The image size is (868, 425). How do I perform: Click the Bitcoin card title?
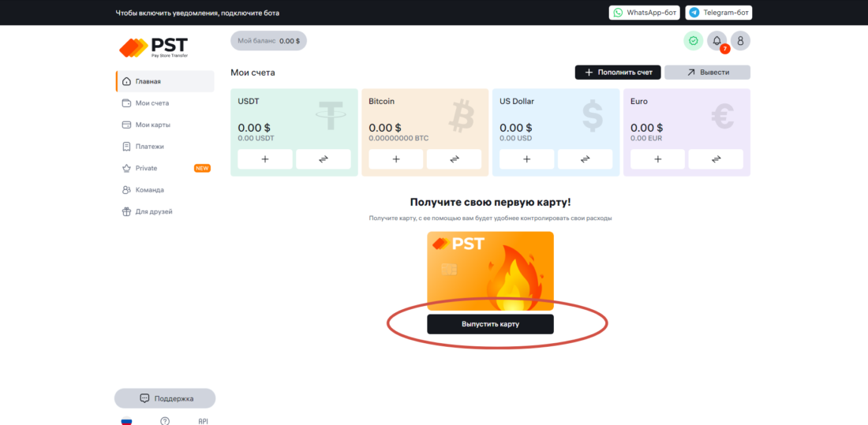click(x=381, y=101)
